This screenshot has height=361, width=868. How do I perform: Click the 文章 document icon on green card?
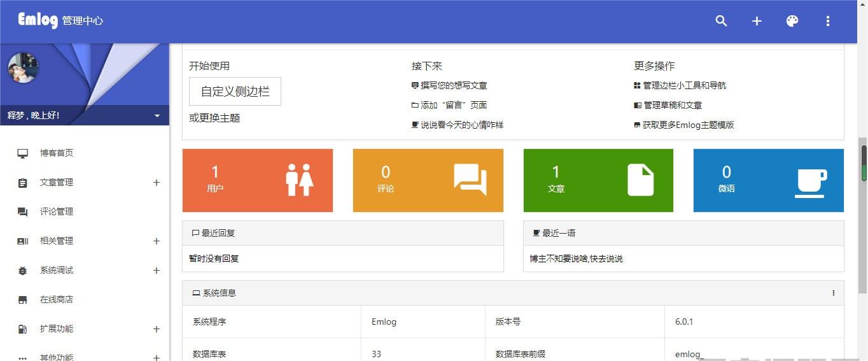point(640,180)
